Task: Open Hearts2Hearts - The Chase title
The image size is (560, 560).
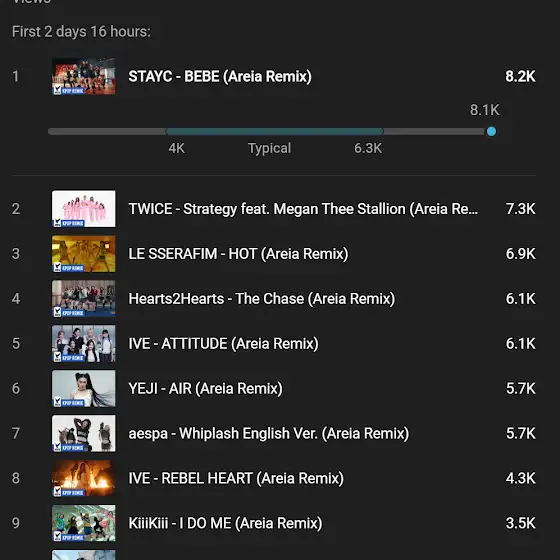Action: tap(262, 299)
